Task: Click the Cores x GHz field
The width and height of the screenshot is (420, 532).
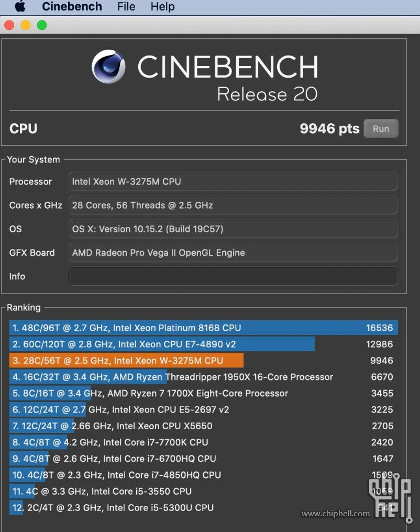Action: pos(233,205)
